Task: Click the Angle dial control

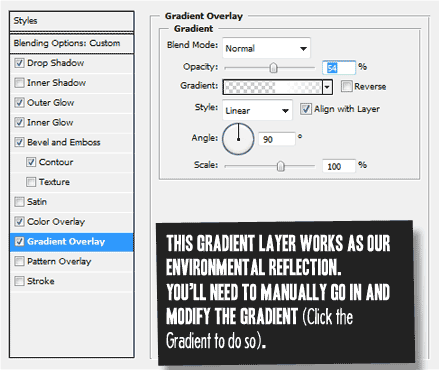Action: [238, 139]
